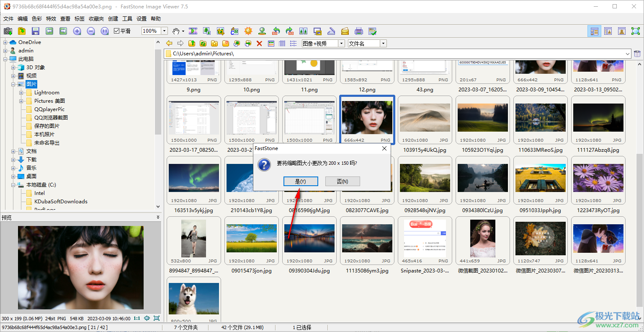The width and height of the screenshot is (644, 332).
Task: Open the 收藏夹 menu
Action: [96, 19]
